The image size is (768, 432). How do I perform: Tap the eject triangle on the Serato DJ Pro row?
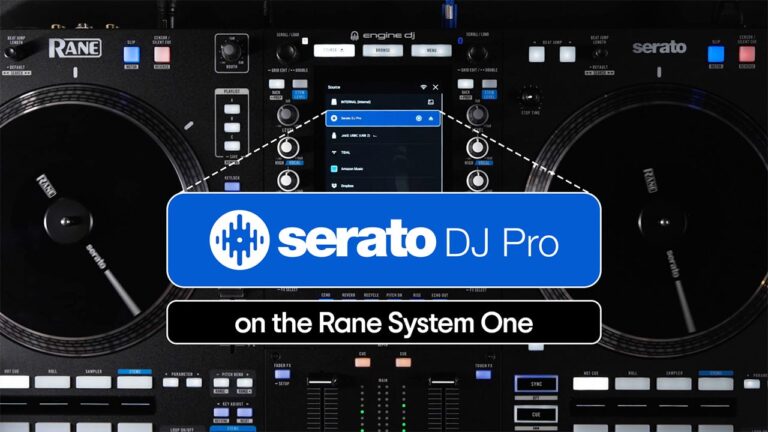point(431,119)
